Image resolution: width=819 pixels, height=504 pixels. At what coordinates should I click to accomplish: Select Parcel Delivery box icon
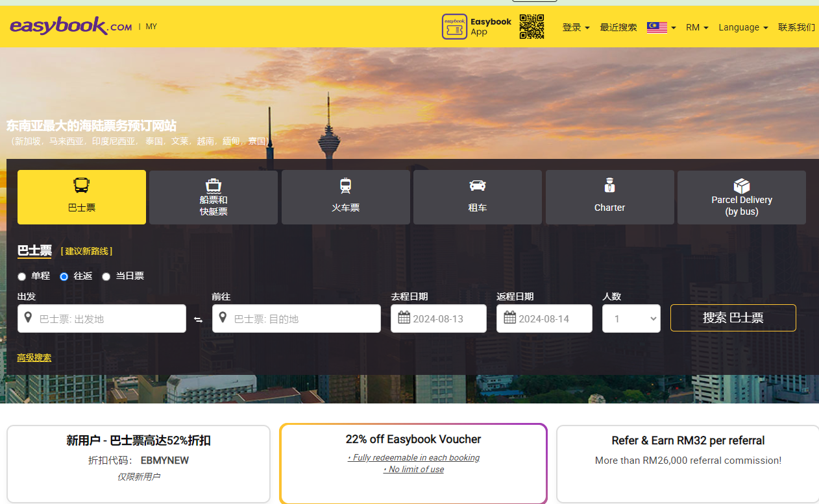[x=742, y=186]
